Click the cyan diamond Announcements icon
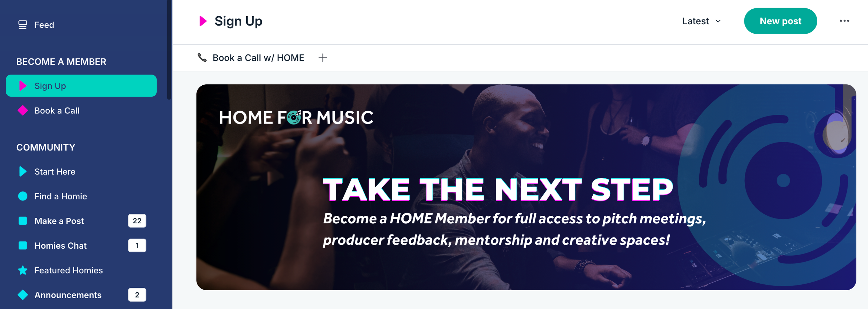868x309 pixels. coord(23,295)
